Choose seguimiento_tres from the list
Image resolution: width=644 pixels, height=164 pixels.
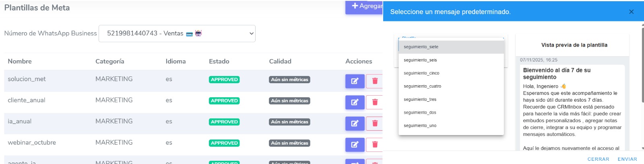pyautogui.click(x=451, y=99)
